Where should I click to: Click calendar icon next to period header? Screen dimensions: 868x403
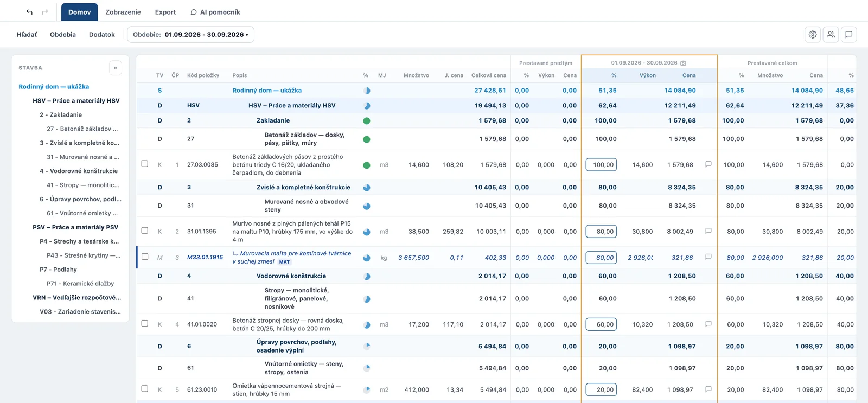[x=683, y=63]
